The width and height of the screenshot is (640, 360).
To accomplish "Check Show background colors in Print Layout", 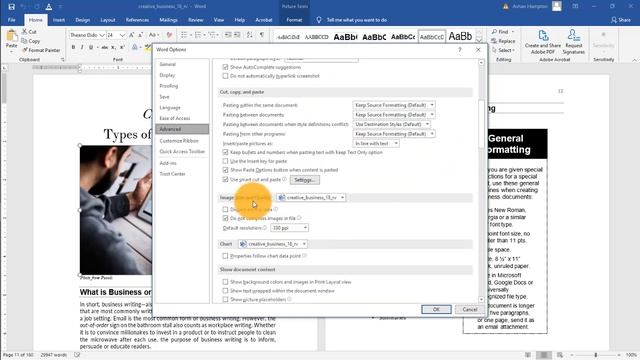I will tap(225, 282).
